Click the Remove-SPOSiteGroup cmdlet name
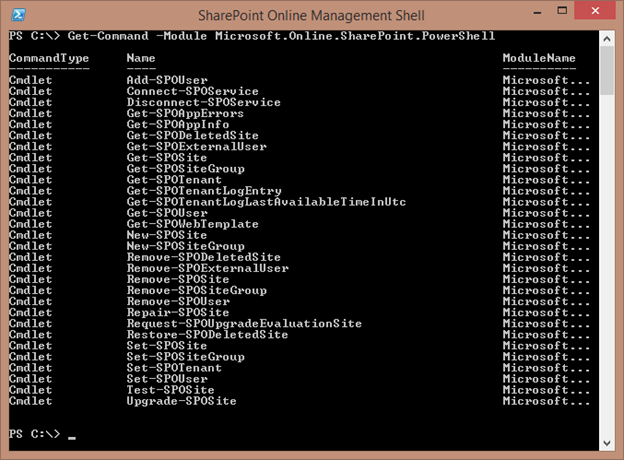 [x=197, y=290]
